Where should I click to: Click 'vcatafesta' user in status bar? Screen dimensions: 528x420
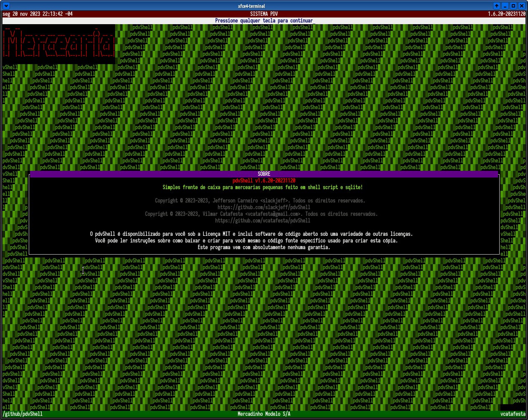coord(513,414)
